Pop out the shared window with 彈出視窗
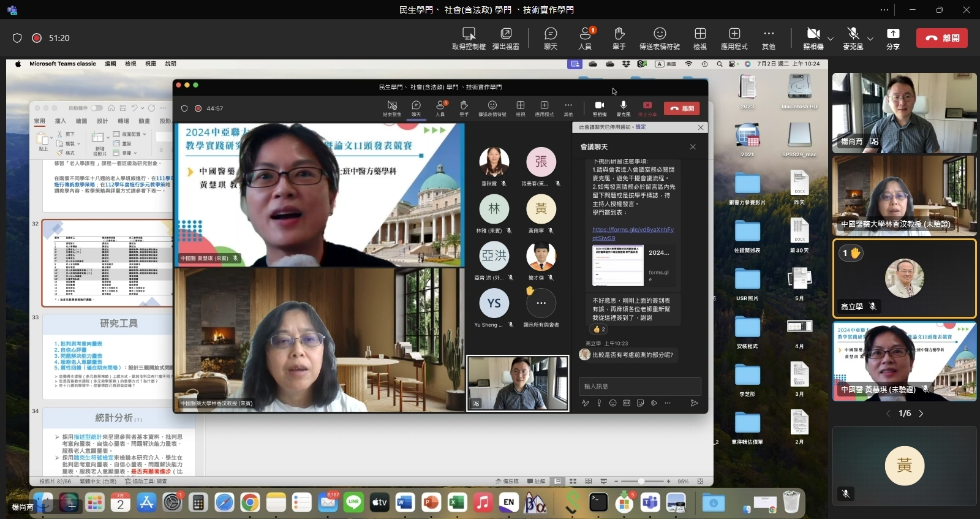Viewport: 980px width, 519px height. coord(506,38)
